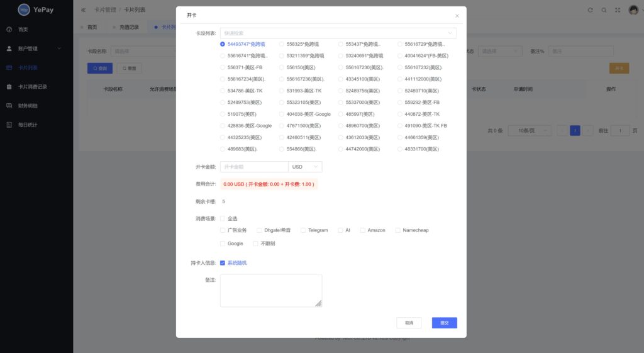Viewport: 644px width, 353px height.
Task: Toggle the 系统随机 cardholder checkbox
Action: 223,263
